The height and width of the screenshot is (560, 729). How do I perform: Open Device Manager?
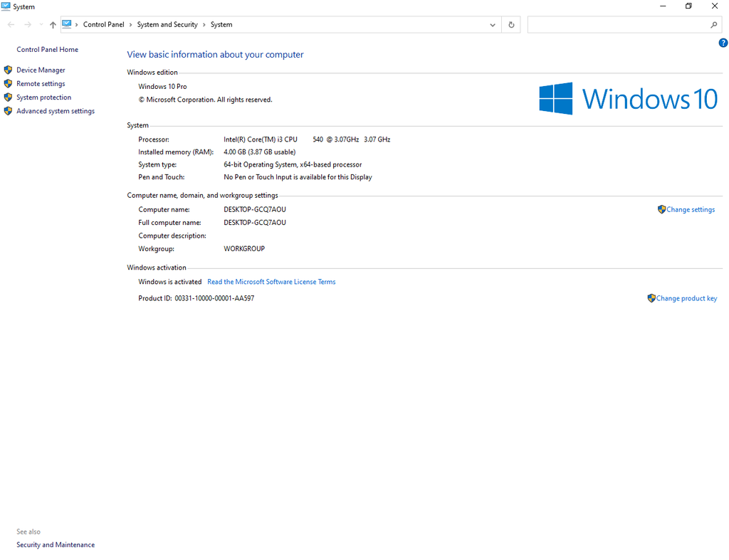[x=41, y=70]
